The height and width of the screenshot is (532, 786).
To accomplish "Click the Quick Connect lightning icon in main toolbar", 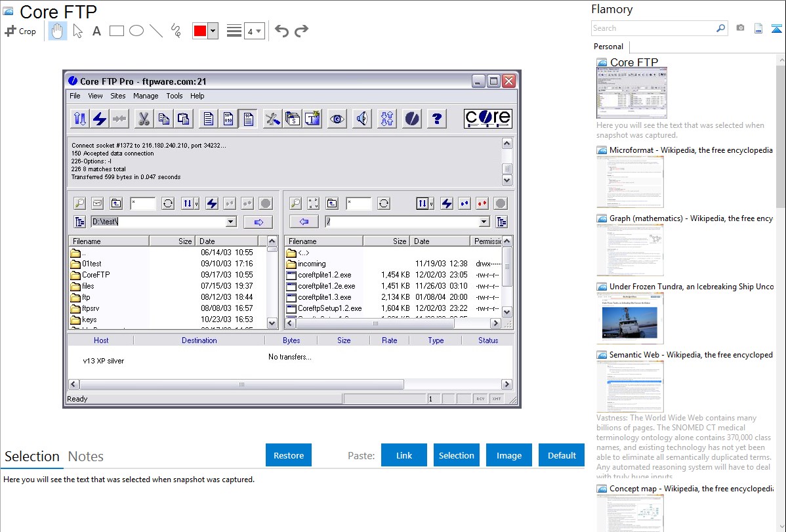I will pyautogui.click(x=100, y=119).
